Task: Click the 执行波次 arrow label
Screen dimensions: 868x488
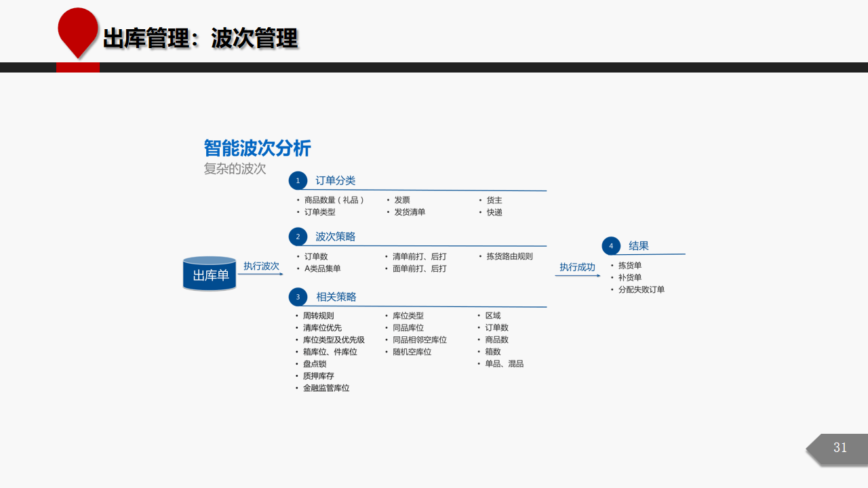Action: click(262, 266)
